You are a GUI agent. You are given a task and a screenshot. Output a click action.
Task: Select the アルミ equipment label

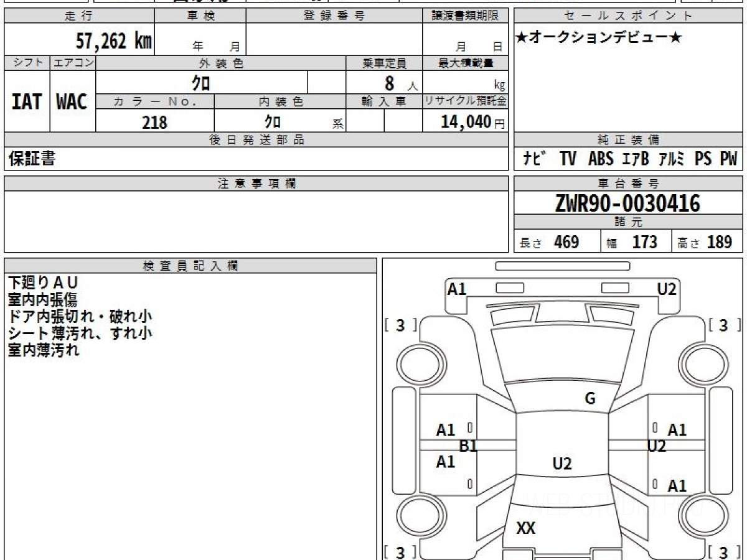pos(671,159)
